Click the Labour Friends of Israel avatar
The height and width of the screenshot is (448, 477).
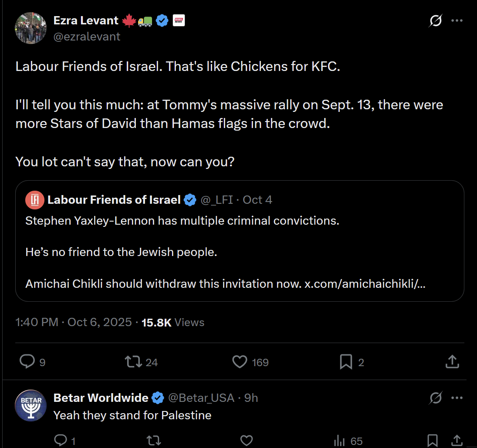coord(34,200)
